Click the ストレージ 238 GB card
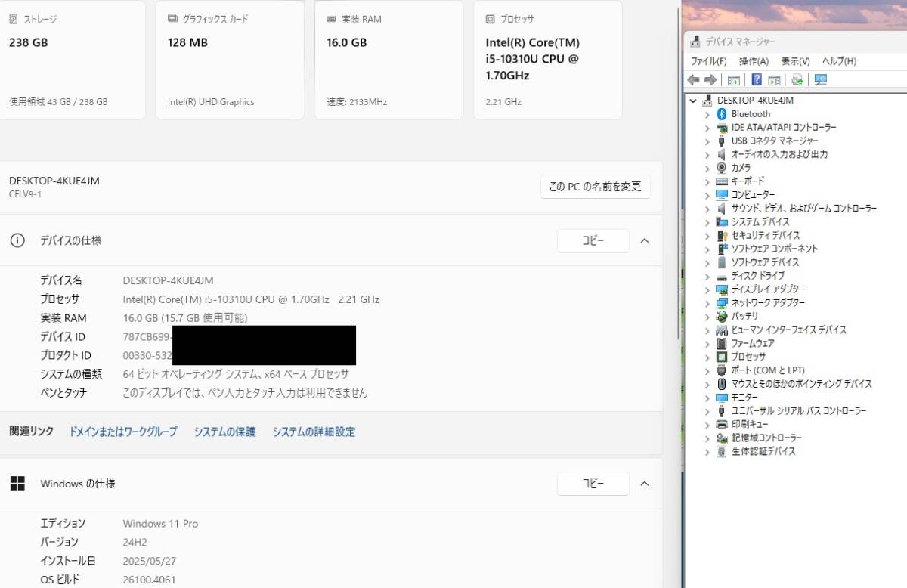 (x=73, y=60)
